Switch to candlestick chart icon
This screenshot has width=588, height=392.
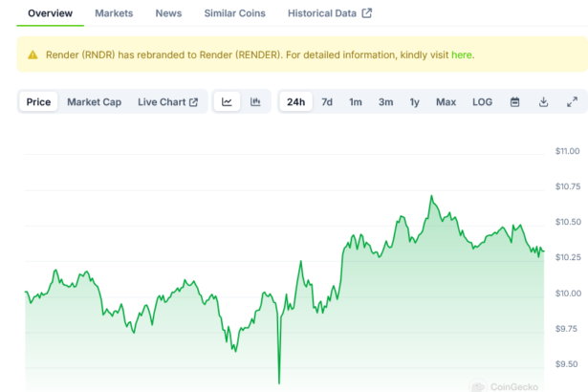point(255,102)
